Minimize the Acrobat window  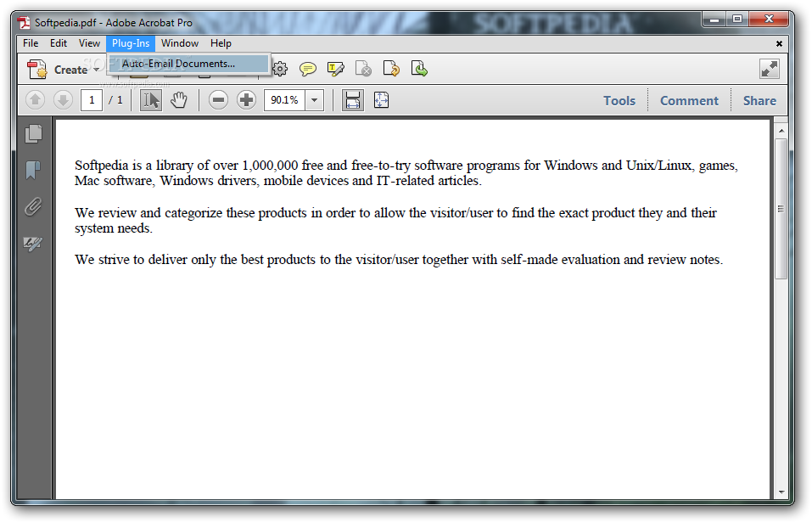(x=714, y=20)
